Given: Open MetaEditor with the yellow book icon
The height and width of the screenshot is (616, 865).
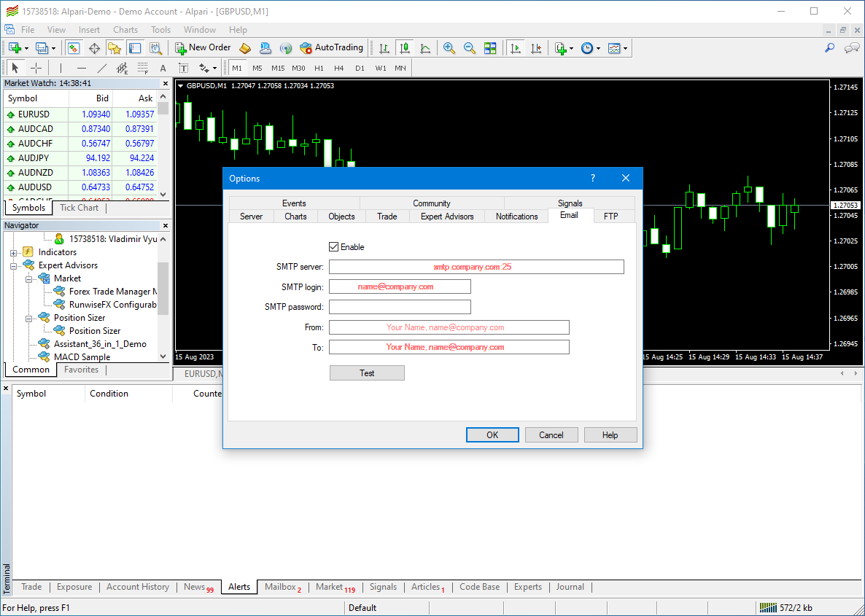Looking at the screenshot, I should pos(245,48).
